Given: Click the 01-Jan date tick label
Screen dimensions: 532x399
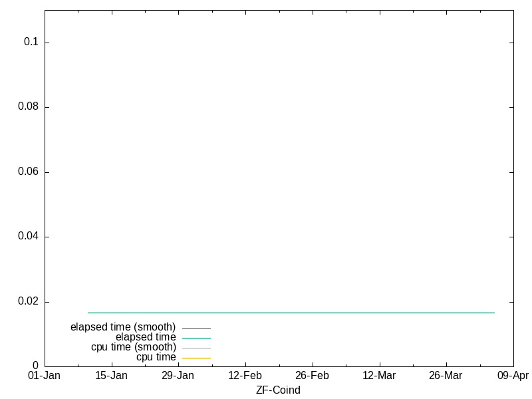Looking at the screenshot, I should 45,376.
